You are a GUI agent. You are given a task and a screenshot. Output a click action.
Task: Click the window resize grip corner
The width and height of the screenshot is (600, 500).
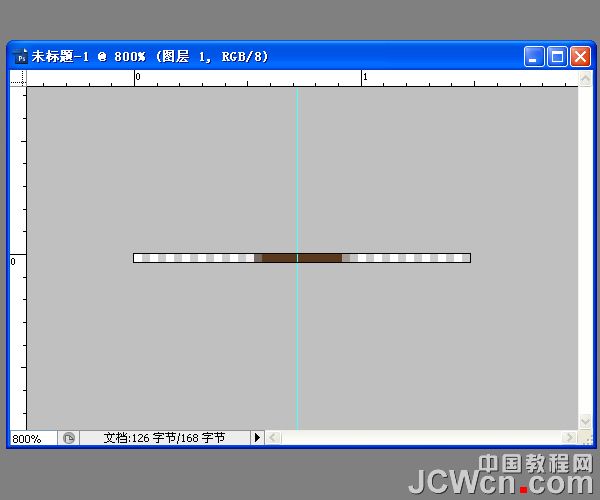585,438
